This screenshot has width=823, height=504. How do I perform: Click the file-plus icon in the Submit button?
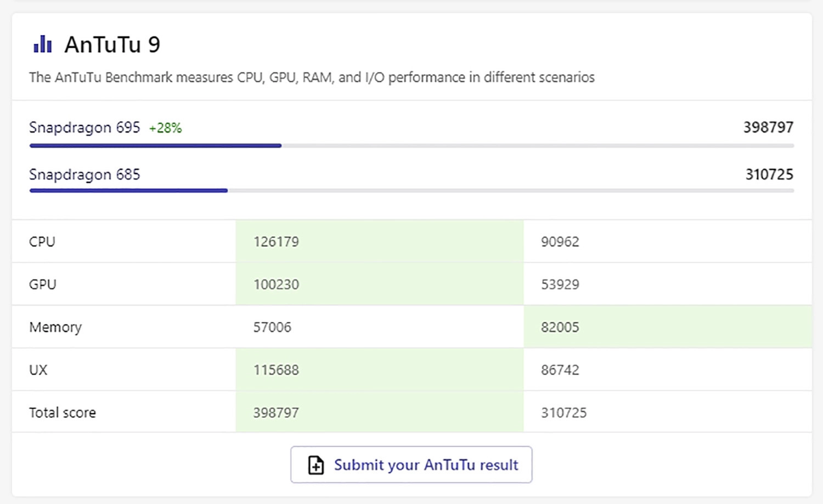pyautogui.click(x=316, y=465)
